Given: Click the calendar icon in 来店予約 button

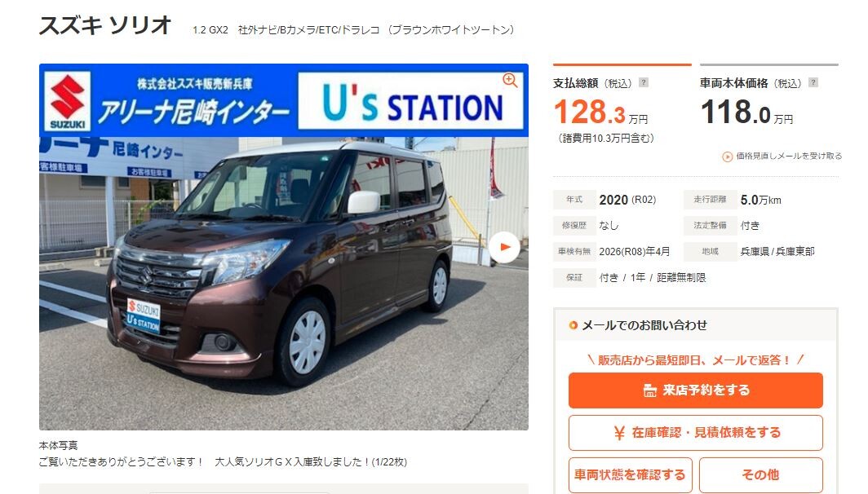Looking at the screenshot, I should pyautogui.click(x=650, y=390).
